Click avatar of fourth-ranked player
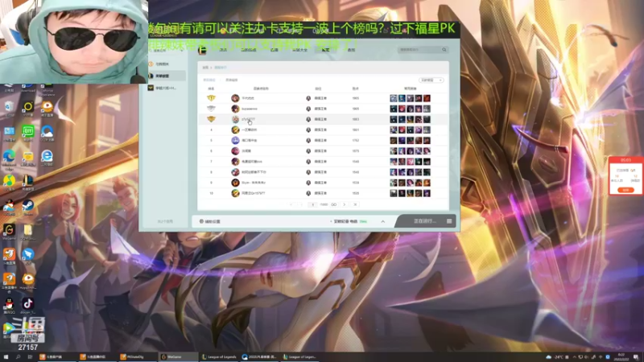 tap(235, 130)
